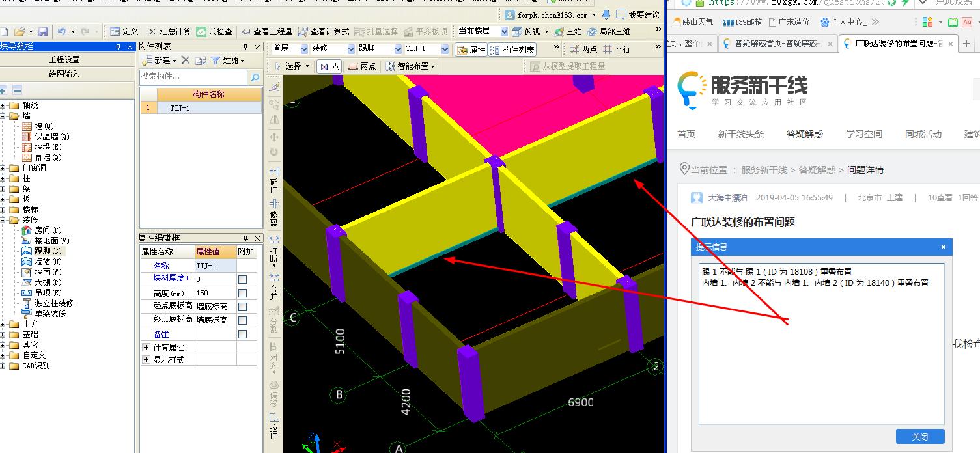This screenshot has height=453, width=980.
Task: Open the 绘图输入 tab in navigation
Action: (x=64, y=74)
